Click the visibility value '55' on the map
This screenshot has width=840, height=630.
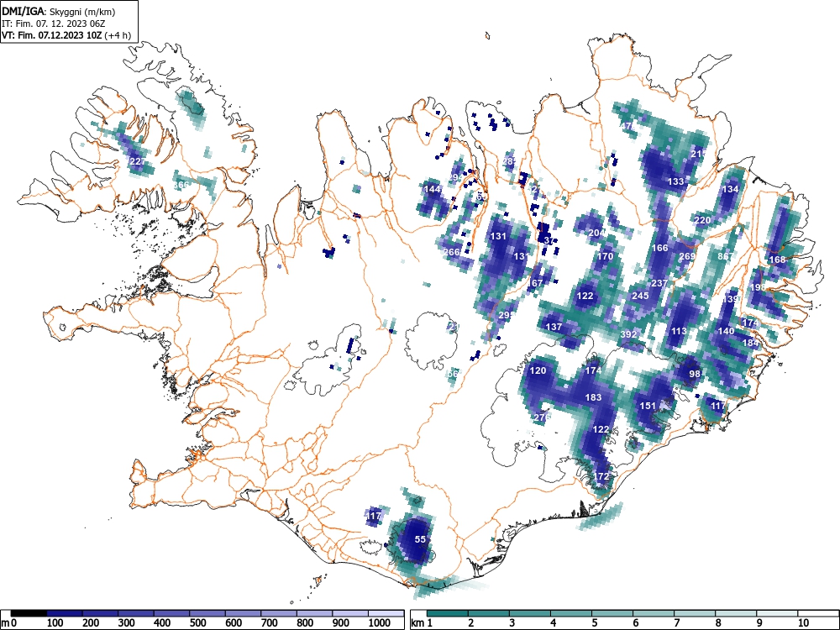point(421,539)
